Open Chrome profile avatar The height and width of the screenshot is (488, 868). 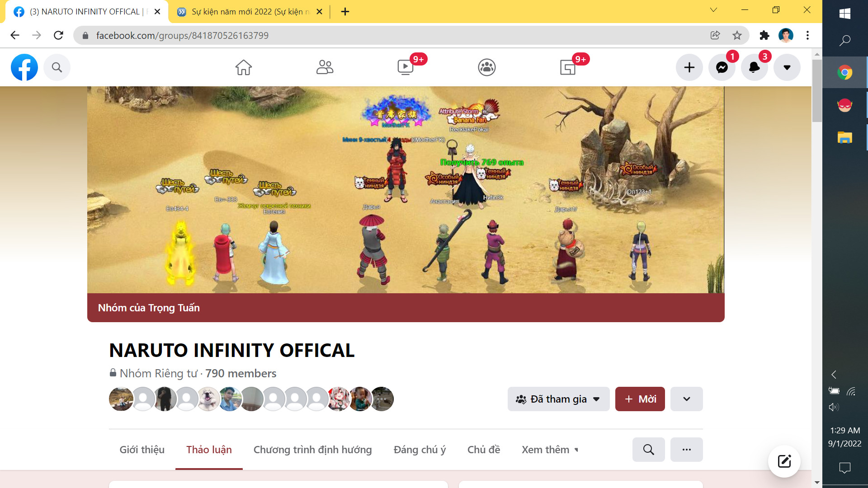(786, 35)
